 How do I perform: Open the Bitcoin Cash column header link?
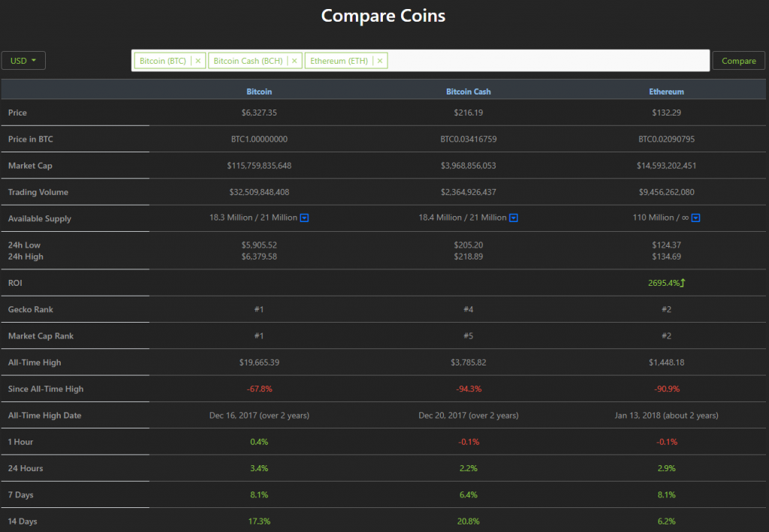[468, 91]
